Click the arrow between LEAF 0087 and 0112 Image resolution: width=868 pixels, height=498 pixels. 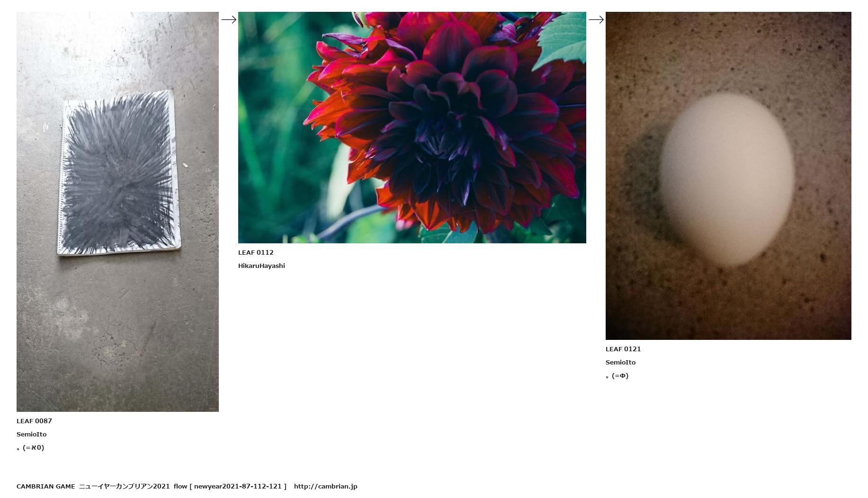point(229,19)
